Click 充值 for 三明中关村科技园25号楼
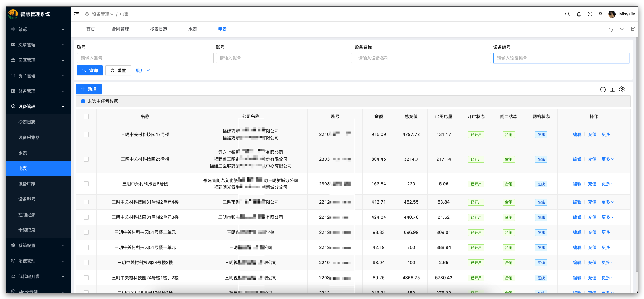Image resolution: width=644 pixels, height=299 pixels. point(592,159)
